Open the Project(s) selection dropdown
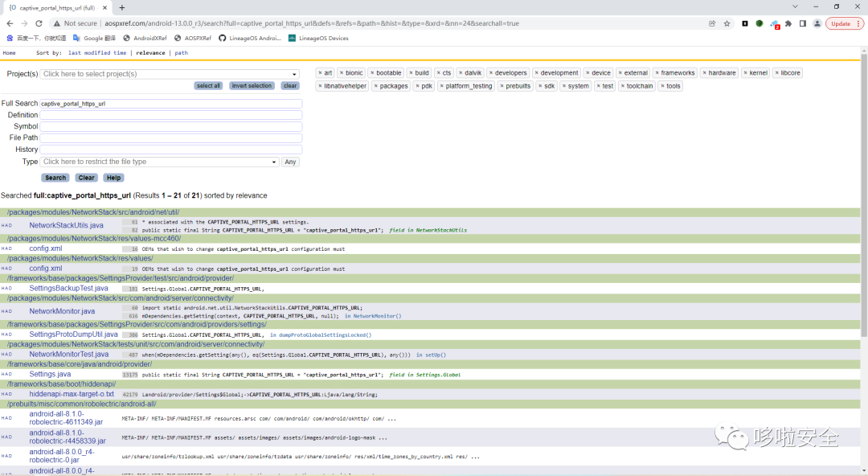868x476 pixels. point(170,74)
